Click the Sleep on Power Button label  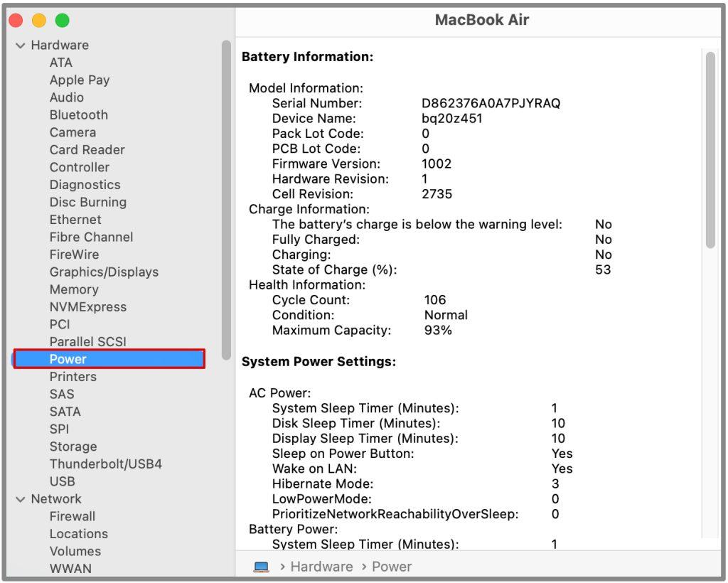[343, 454]
